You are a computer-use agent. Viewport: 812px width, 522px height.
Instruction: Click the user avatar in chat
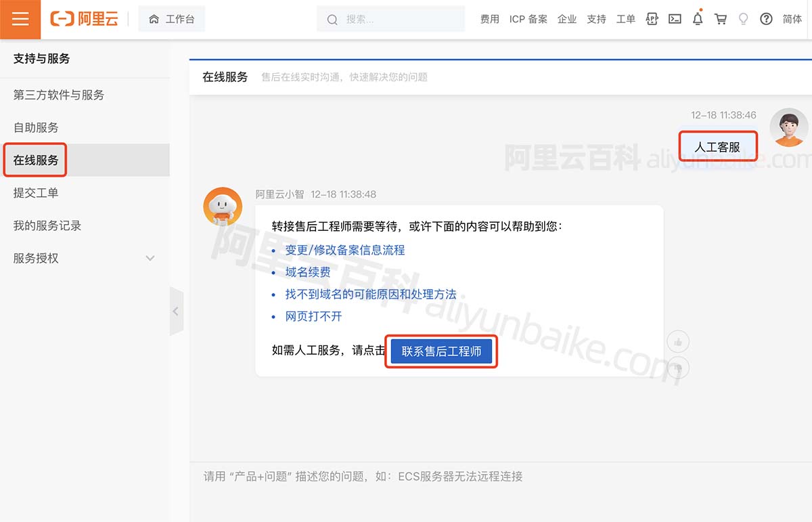pos(789,127)
